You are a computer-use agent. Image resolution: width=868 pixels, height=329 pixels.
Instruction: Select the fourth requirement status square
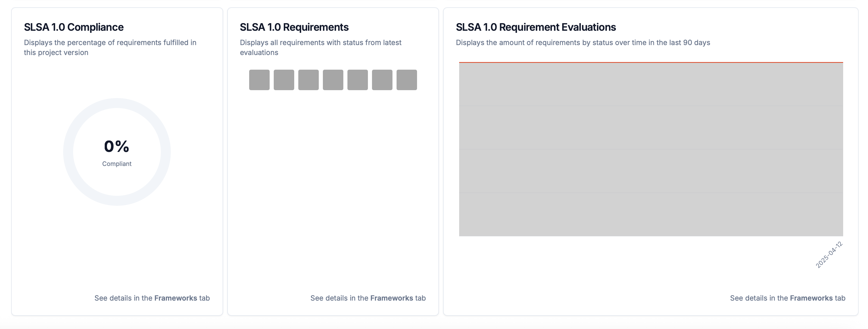[x=333, y=80]
